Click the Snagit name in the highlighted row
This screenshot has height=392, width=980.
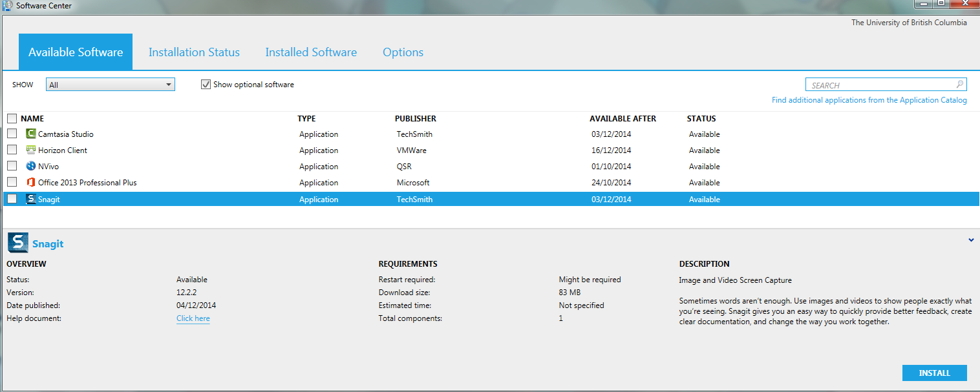pos(49,200)
